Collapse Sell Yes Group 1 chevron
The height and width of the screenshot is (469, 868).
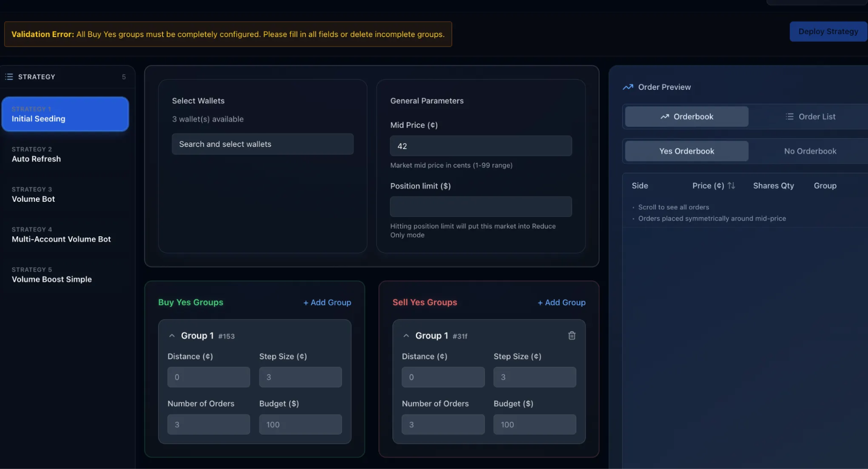[406, 336]
